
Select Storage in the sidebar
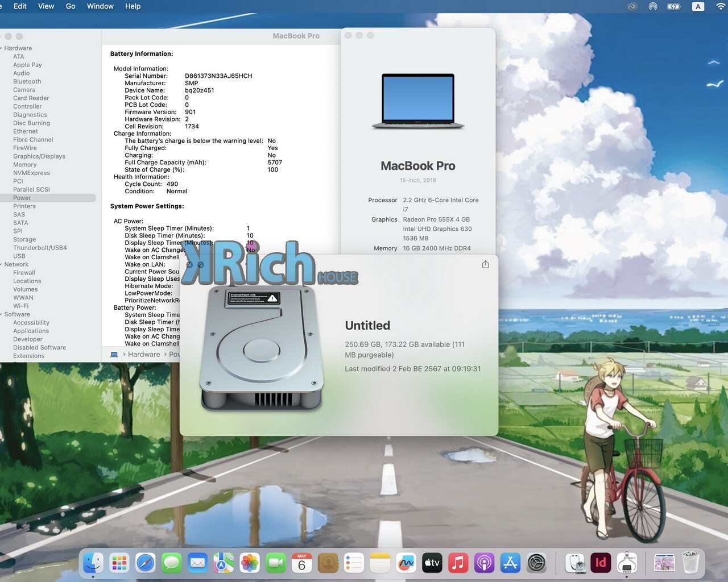(x=24, y=240)
